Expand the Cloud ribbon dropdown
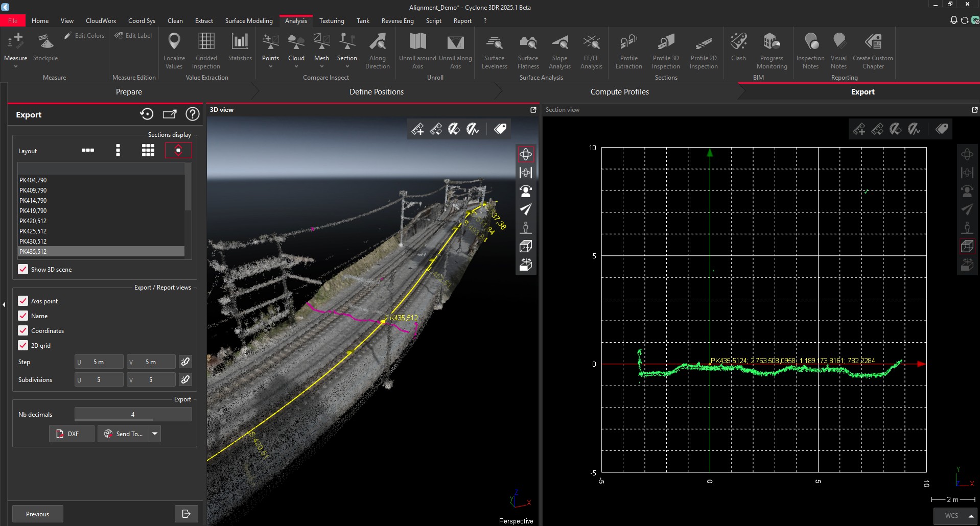The height and width of the screenshot is (526, 980). (296, 65)
